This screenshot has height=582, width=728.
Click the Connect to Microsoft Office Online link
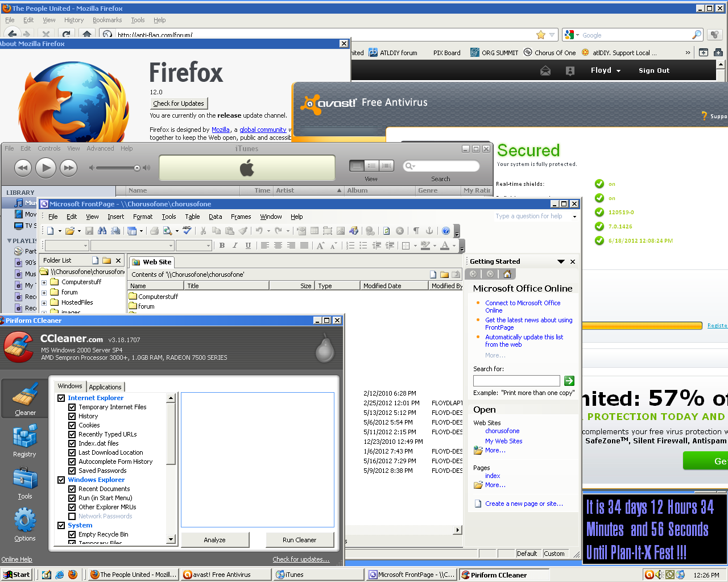coord(523,306)
